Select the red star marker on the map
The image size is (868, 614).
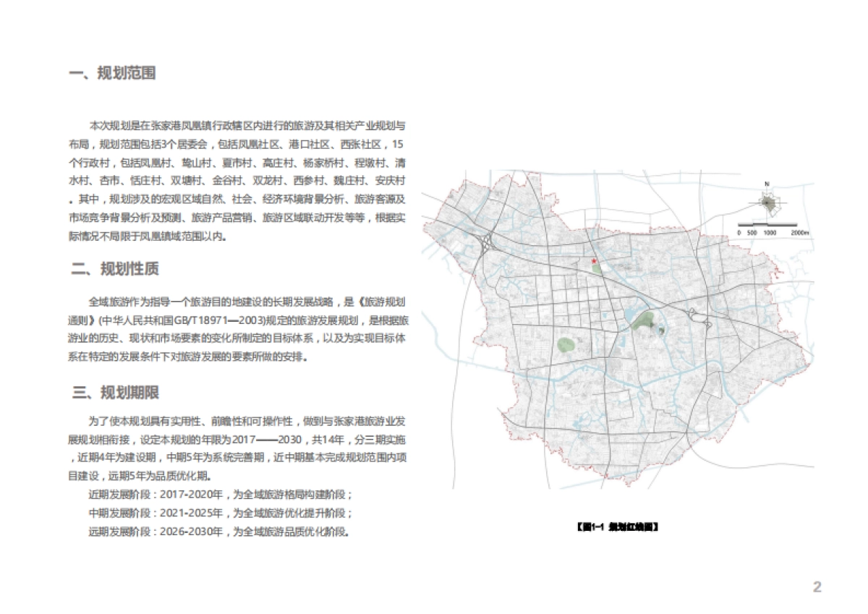594,261
